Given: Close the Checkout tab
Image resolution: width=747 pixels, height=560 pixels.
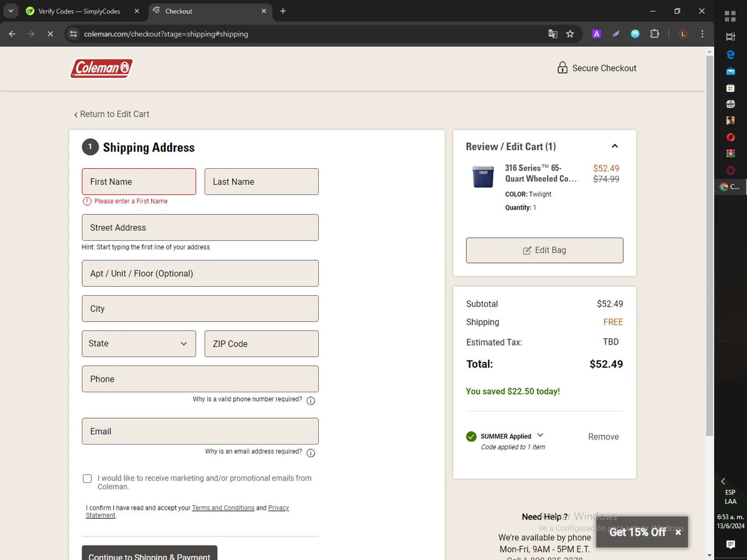Looking at the screenshot, I should pyautogui.click(x=264, y=11).
